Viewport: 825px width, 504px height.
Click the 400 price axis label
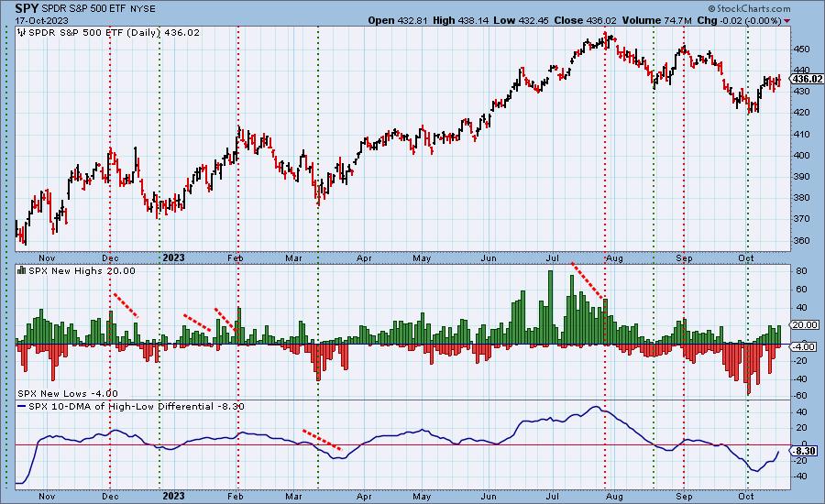(x=802, y=155)
